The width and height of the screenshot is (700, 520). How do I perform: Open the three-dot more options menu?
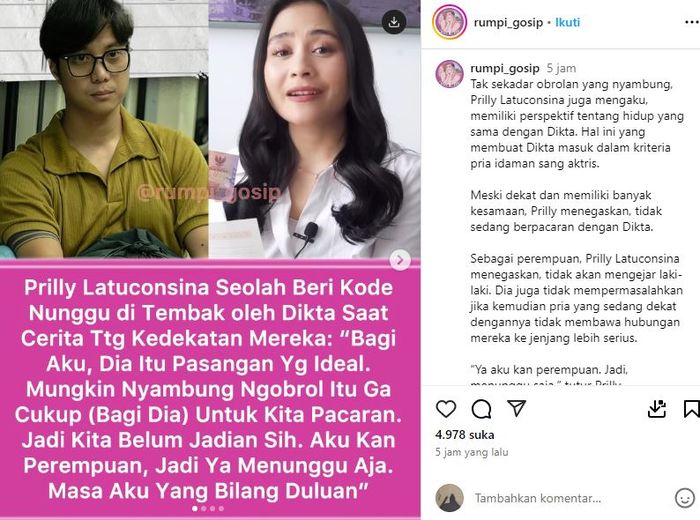pos(692,22)
